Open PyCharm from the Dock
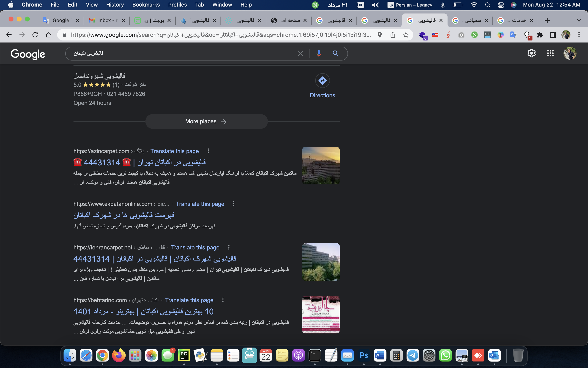 pyautogui.click(x=184, y=355)
